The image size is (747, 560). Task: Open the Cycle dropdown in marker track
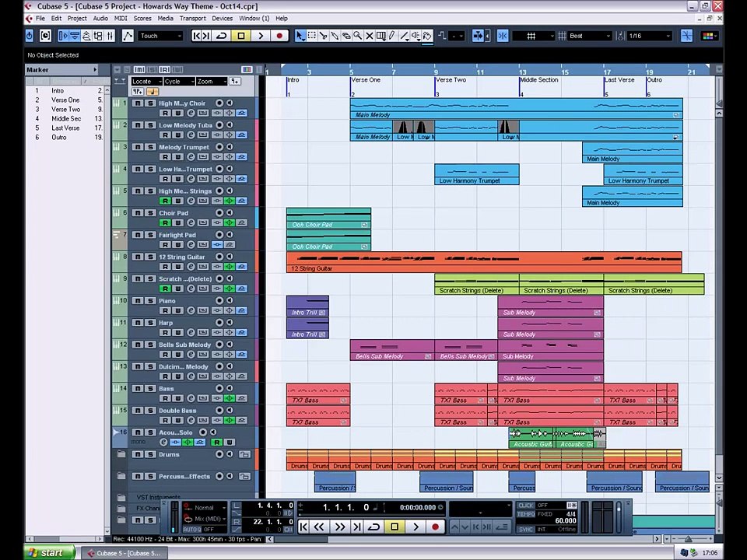(179, 82)
